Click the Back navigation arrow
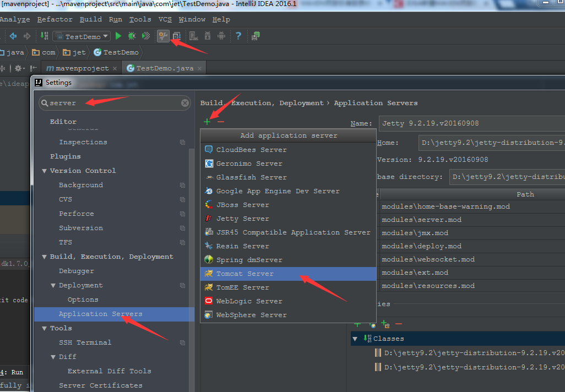The width and height of the screenshot is (565, 392). point(13,36)
